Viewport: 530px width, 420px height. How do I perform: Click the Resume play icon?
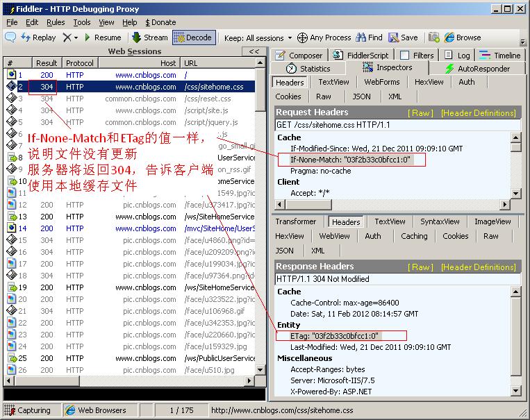coord(87,37)
